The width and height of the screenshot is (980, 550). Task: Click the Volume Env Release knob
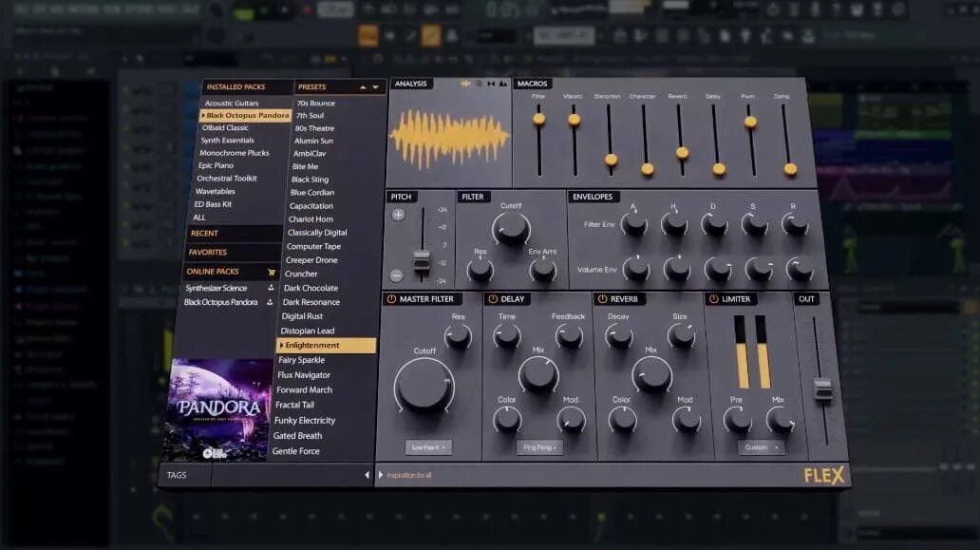click(800, 270)
